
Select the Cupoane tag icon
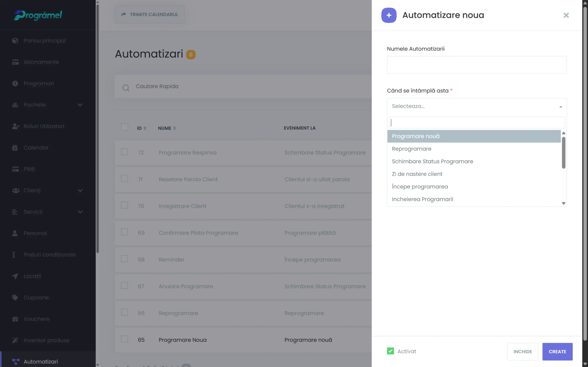(x=15, y=297)
